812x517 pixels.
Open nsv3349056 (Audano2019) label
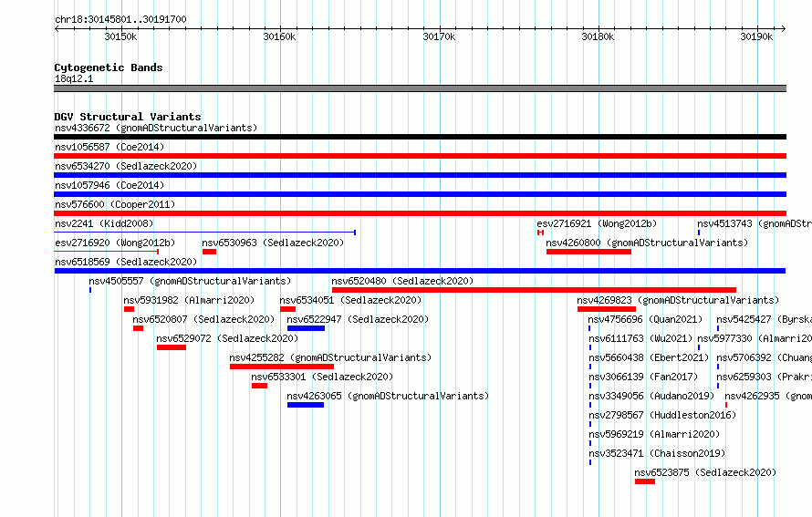651,396
